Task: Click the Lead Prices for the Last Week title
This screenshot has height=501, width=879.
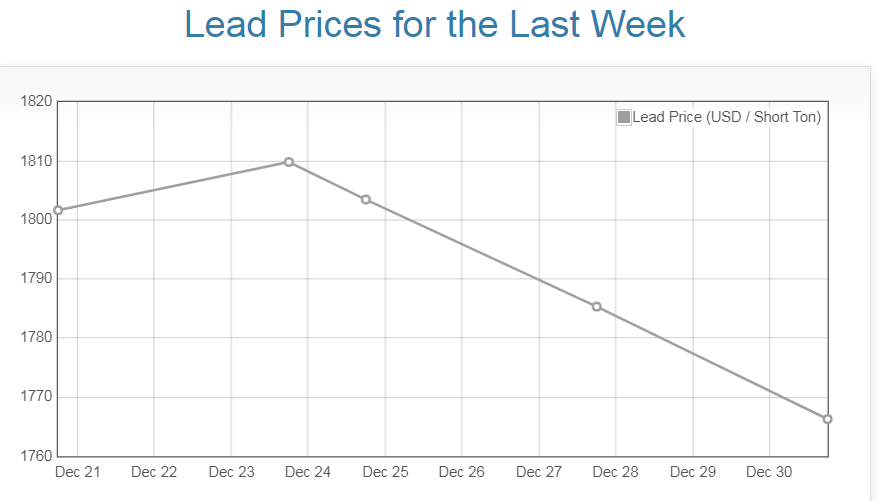Action: pos(435,24)
